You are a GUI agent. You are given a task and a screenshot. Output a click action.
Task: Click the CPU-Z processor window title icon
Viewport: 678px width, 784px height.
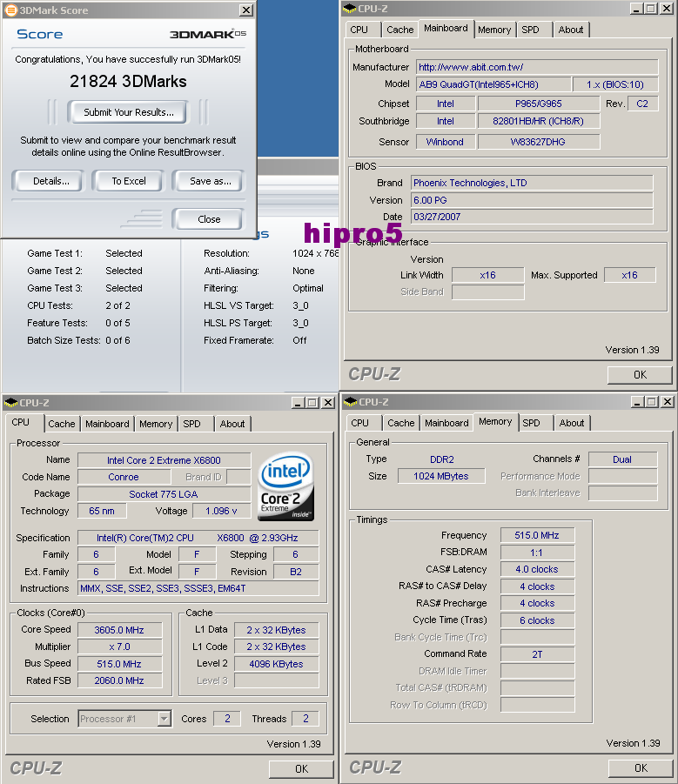[10, 403]
